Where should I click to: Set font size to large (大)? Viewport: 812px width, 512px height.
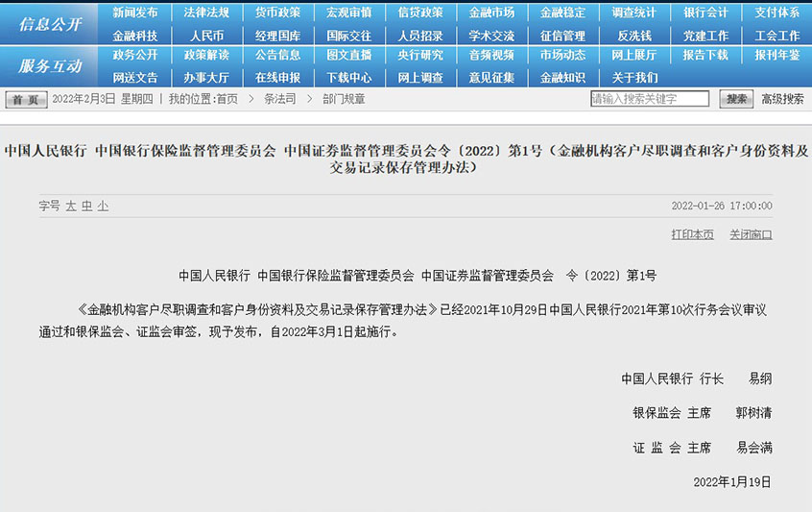70,206
